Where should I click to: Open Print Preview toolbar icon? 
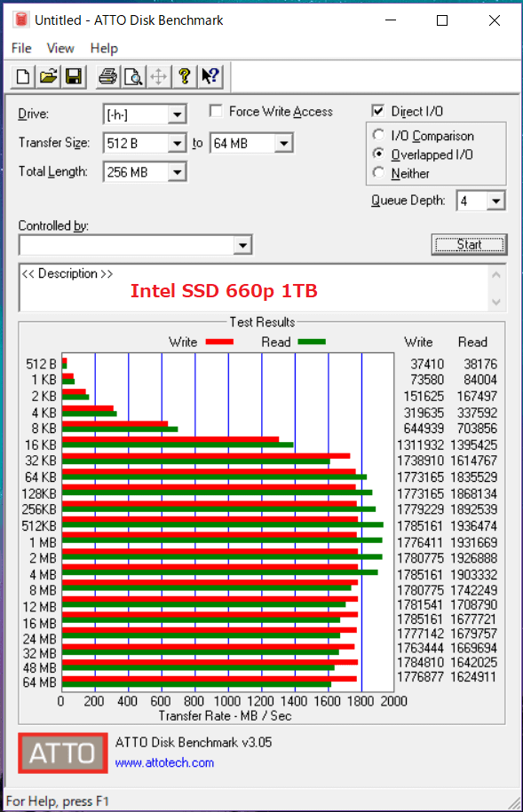134,76
